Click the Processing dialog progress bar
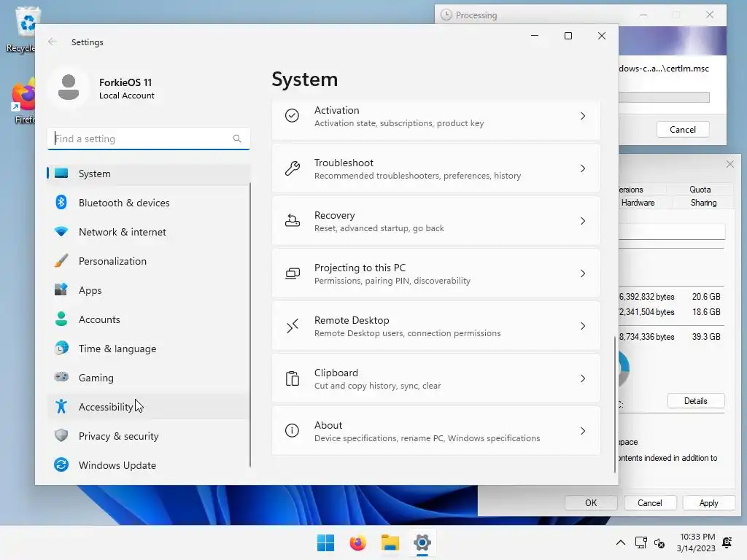747x560 pixels. 664,97
